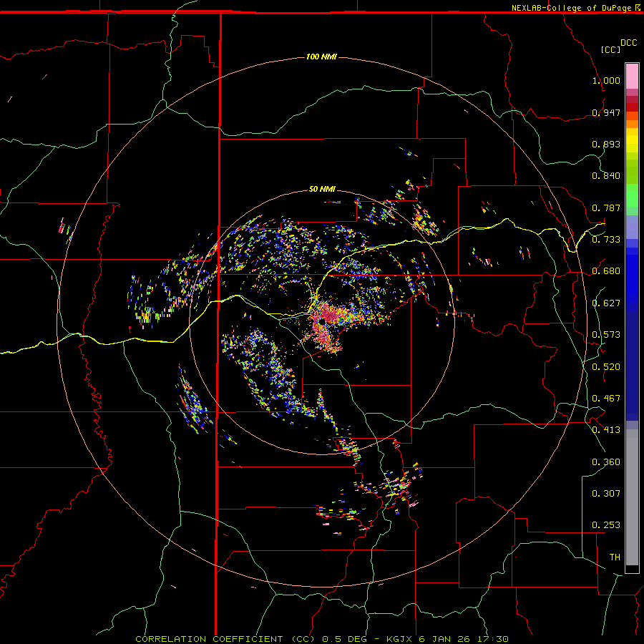The height and width of the screenshot is (644, 644).
Task: Click the 0.893 scale value
Action: (606, 144)
